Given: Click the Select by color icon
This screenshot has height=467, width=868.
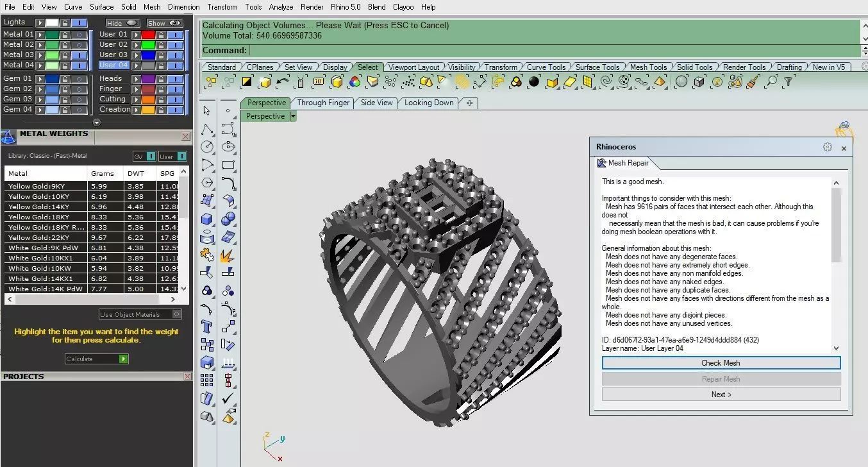Looking at the screenshot, I should click(x=355, y=81).
